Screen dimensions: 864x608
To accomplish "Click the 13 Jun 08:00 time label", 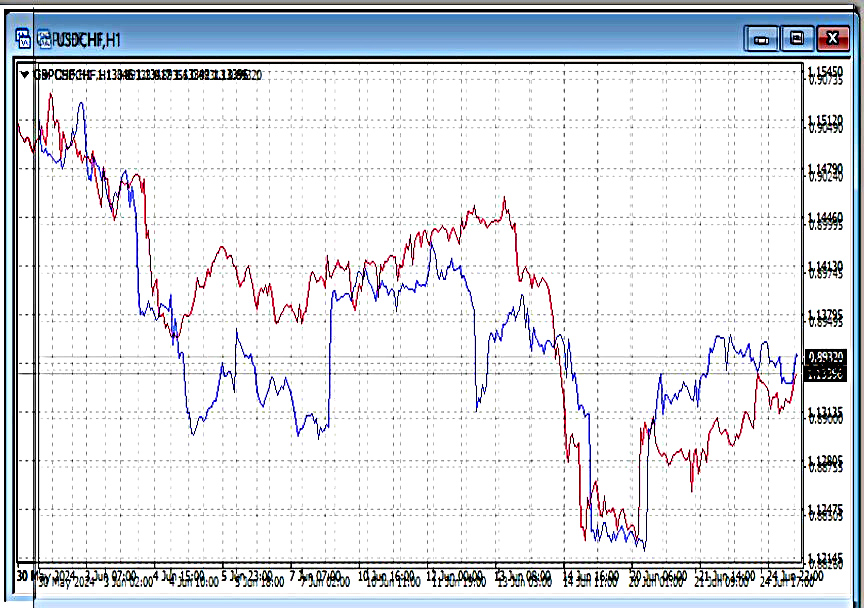I will coord(523,576).
